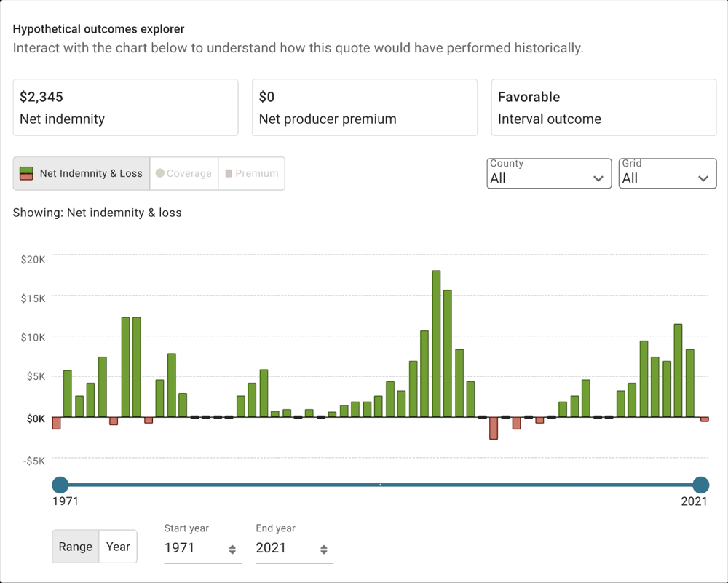
Task: Click the 2021 label below the slider
Action: [x=694, y=501]
